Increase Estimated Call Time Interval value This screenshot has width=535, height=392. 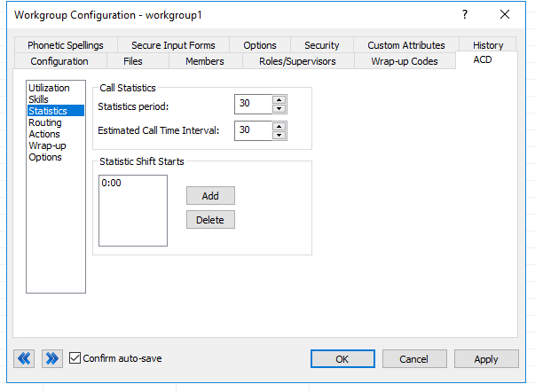coord(279,126)
